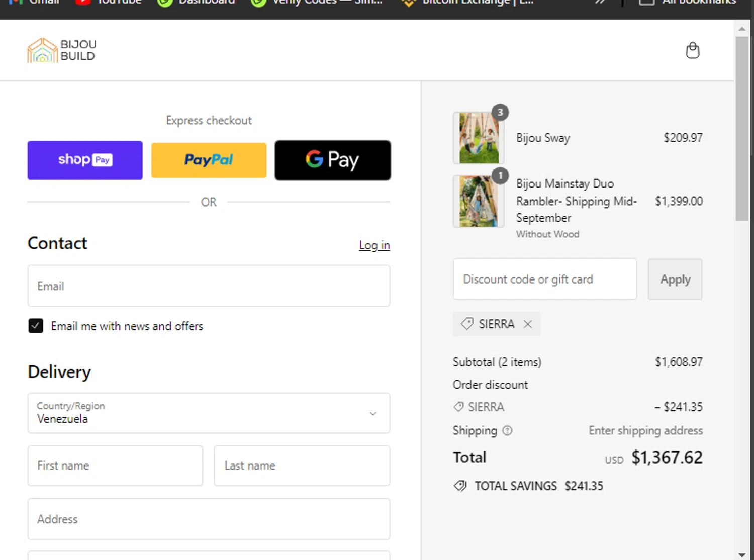Pay with Shop Pay express button
Image resolution: width=754 pixels, height=560 pixels.
[x=85, y=160]
